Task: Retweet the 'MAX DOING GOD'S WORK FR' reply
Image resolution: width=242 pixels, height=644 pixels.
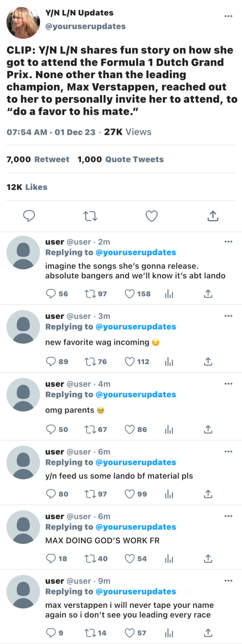Action: click(90, 558)
